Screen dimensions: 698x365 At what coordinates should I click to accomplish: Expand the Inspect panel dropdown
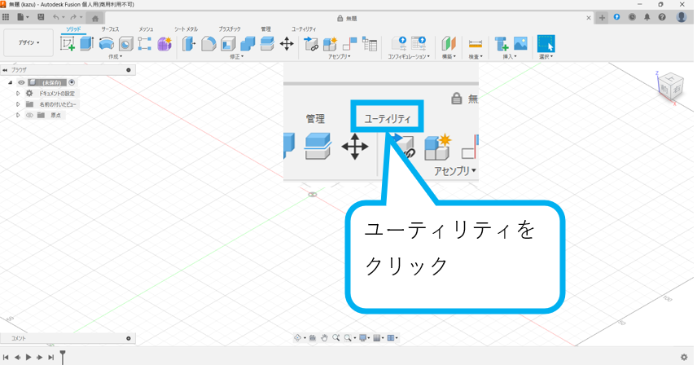point(475,57)
